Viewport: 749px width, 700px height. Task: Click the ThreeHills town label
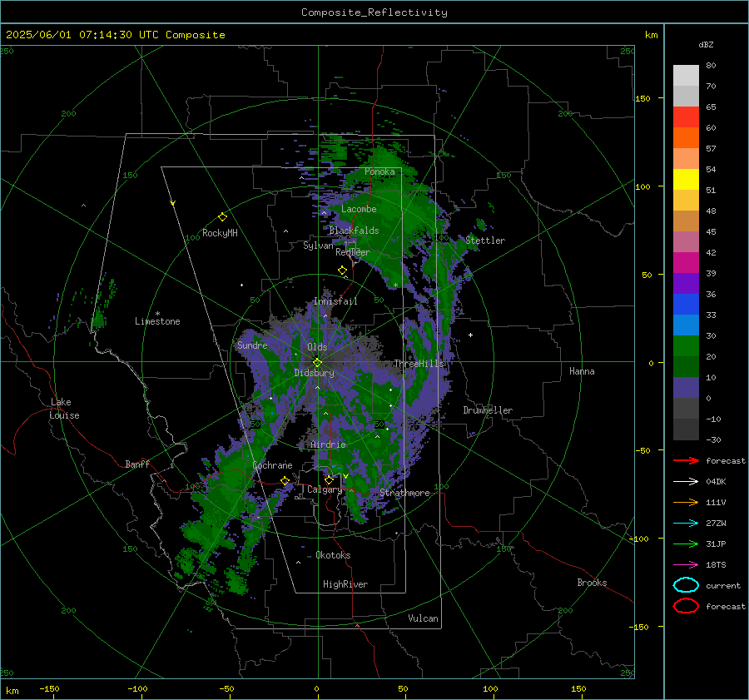coord(419,364)
